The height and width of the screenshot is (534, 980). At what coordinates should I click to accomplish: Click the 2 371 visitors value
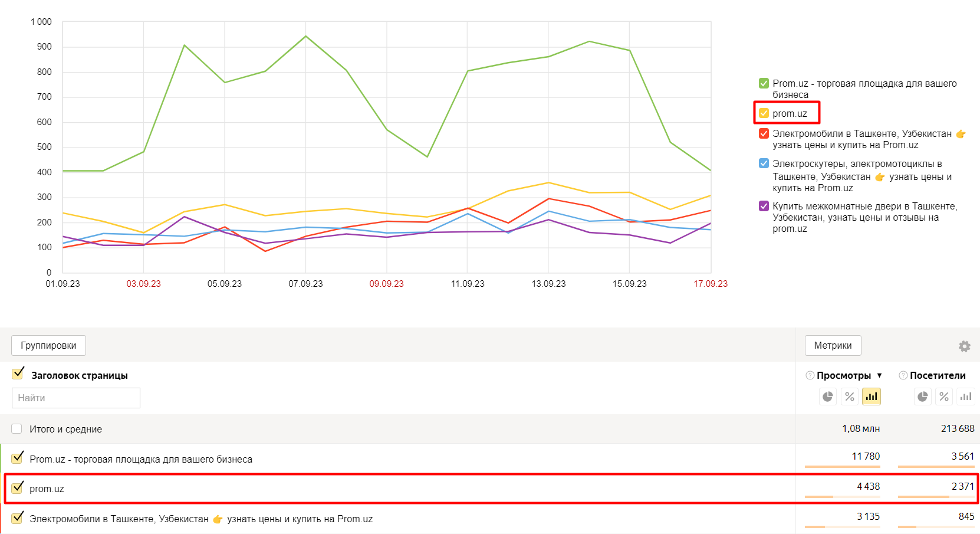click(x=963, y=487)
